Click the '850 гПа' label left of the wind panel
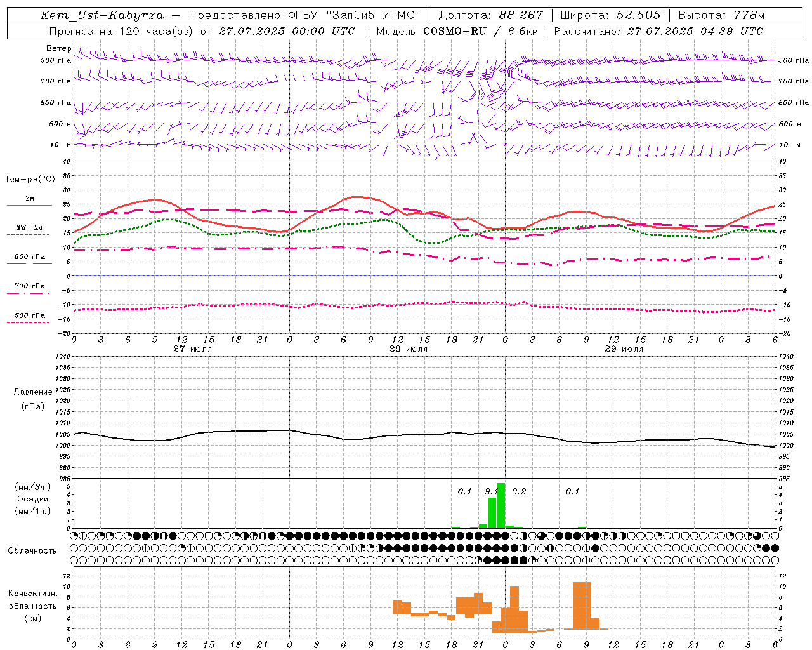 tap(56, 102)
